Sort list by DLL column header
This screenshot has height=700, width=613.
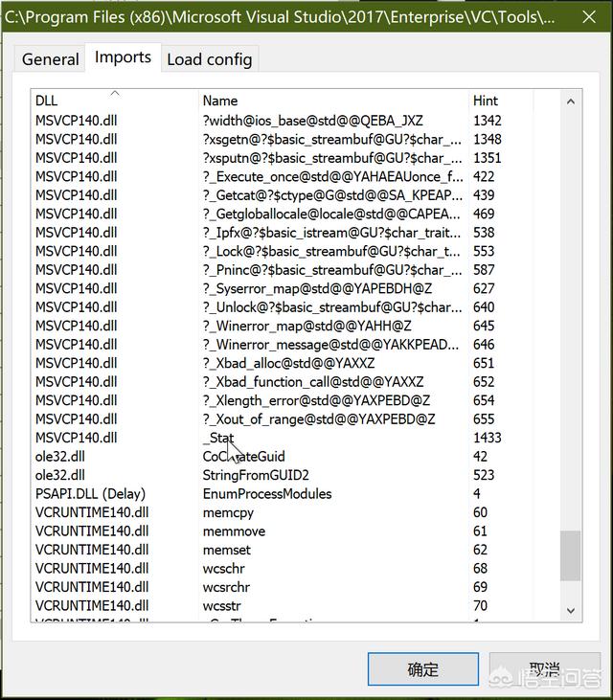[114, 101]
